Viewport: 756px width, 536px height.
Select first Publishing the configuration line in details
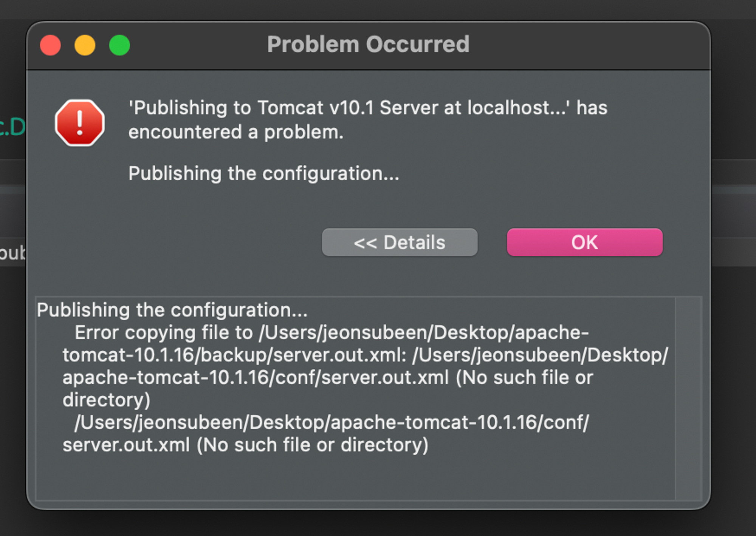pyautogui.click(x=172, y=310)
